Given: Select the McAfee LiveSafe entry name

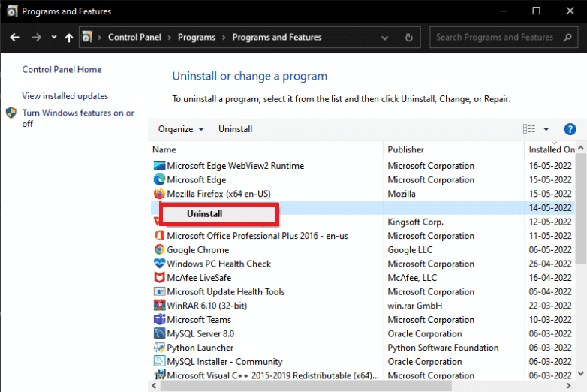Looking at the screenshot, I should 199,278.
